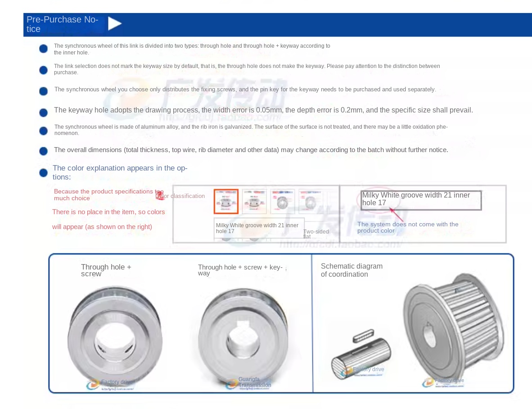Image resolution: width=532 pixels, height=409 pixels.
Task: Click the pink arrow pointing at Milky White box
Action: point(396,215)
